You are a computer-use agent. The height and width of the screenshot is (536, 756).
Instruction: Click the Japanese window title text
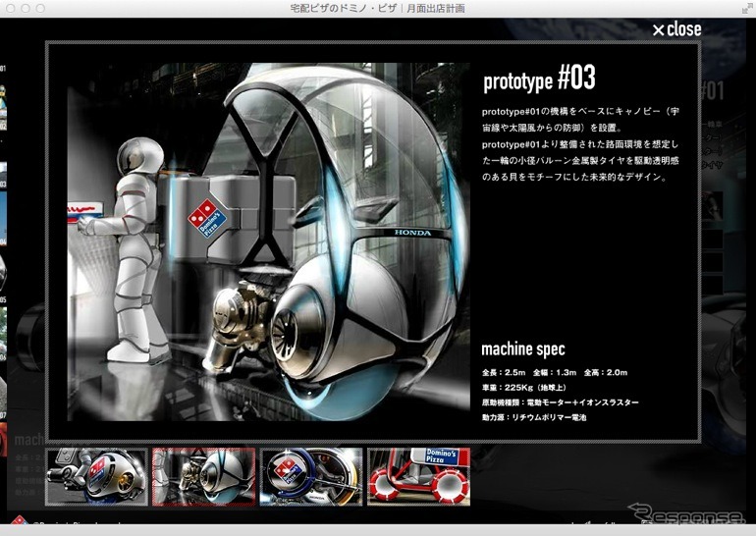click(378, 8)
